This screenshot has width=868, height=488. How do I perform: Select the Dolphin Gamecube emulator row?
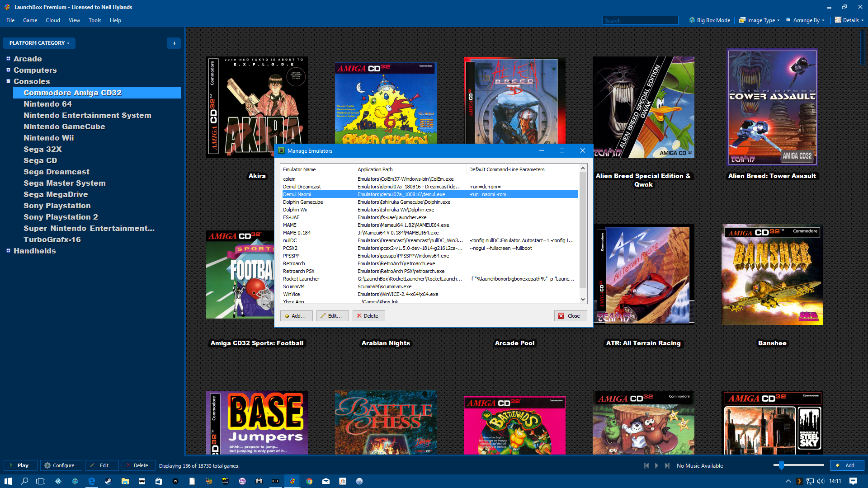pyautogui.click(x=429, y=202)
